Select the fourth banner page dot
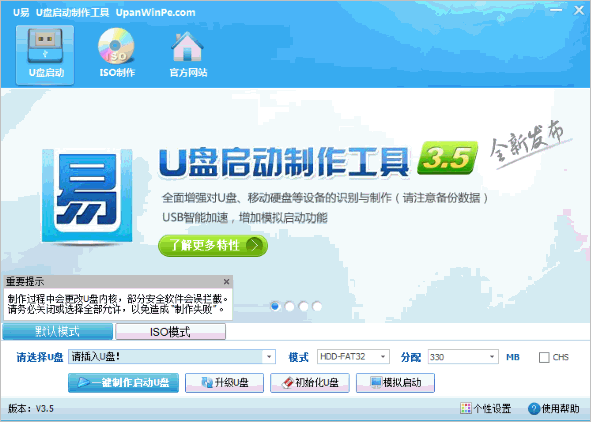591x422 pixels. point(317,306)
